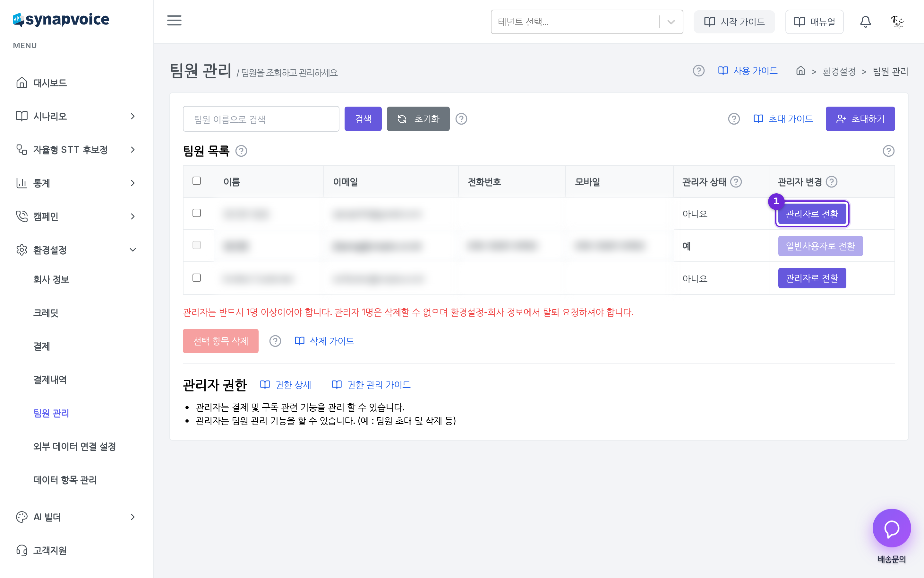Click help icon next to 팀원 목록 heading

[x=241, y=151]
